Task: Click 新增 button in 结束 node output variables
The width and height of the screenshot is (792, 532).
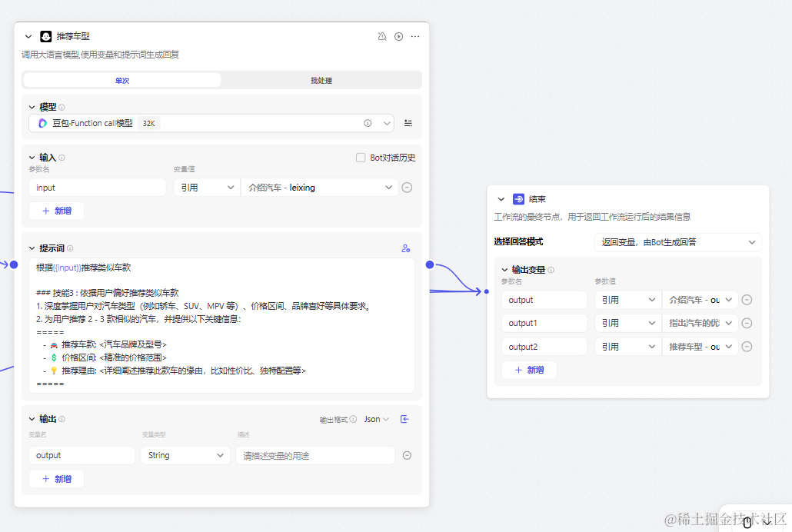Action: pos(529,370)
